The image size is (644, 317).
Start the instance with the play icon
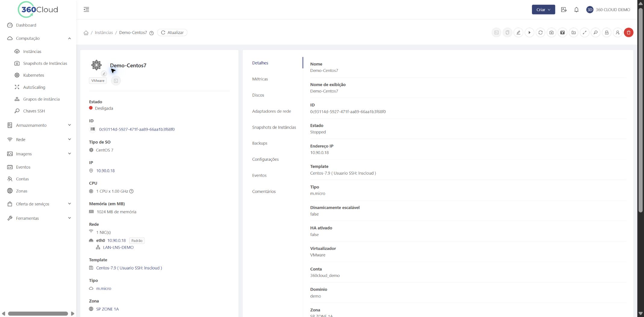pos(530,33)
